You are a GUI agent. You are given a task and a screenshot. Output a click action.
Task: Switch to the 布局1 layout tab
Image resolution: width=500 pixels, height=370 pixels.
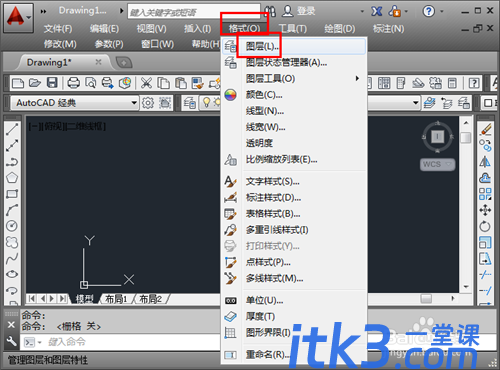(116, 299)
